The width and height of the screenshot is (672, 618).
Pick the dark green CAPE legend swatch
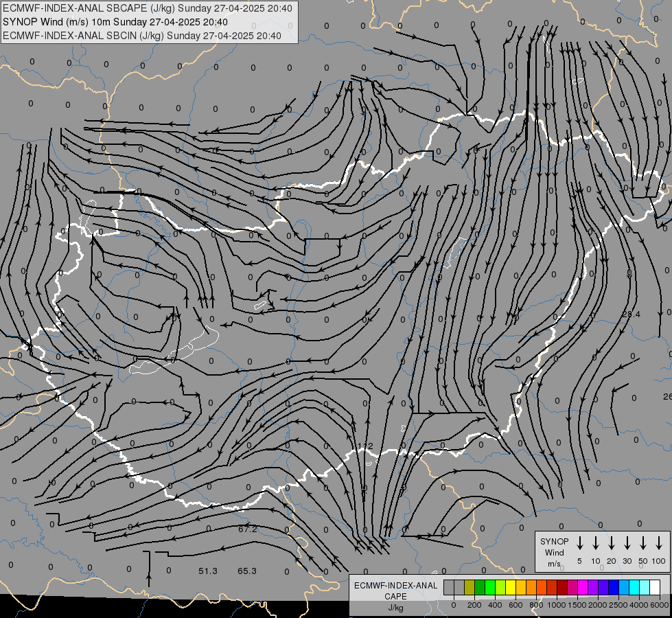pos(480,587)
